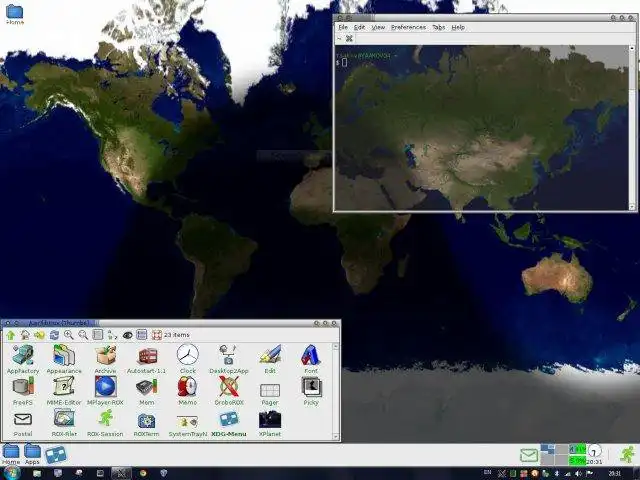Open the bookmarks icon in the filer toolbar
Viewport: 640px width, 480px height.
40,335
